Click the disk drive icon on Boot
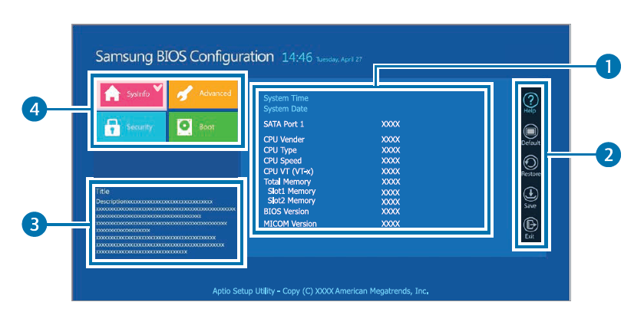Viewport: 644px width, 325px height. (x=184, y=127)
